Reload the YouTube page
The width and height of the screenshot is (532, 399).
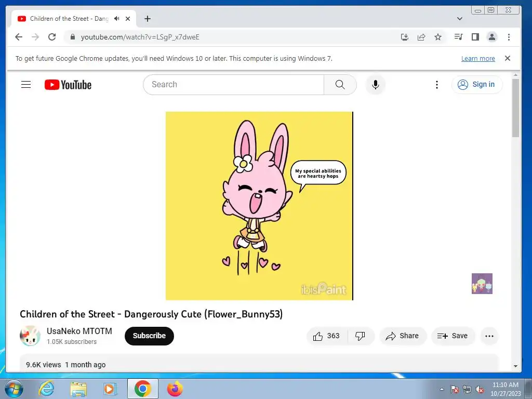point(52,37)
